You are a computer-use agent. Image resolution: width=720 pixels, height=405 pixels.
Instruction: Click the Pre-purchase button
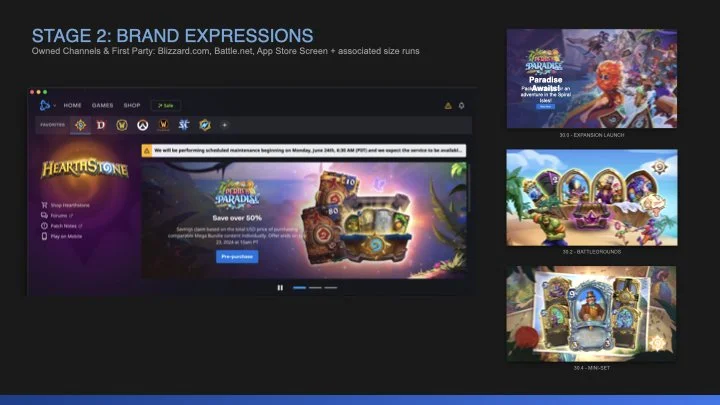pyautogui.click(x=237, y=257)
